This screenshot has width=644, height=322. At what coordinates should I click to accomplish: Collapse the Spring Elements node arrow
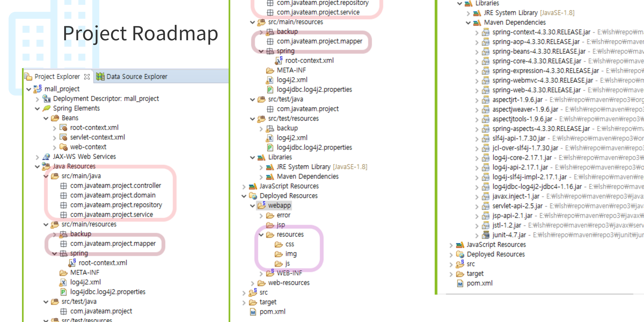pos(37,109)
